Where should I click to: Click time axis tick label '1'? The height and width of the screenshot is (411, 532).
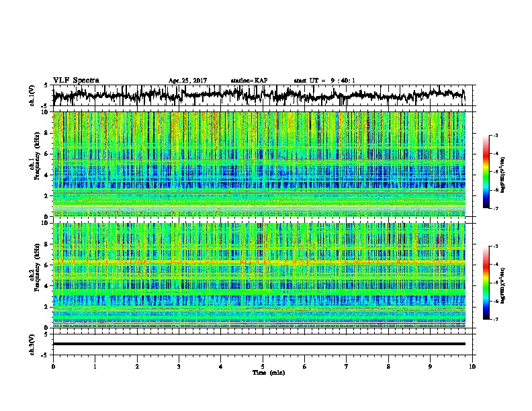pyautogui.click(x=95, y=367)
